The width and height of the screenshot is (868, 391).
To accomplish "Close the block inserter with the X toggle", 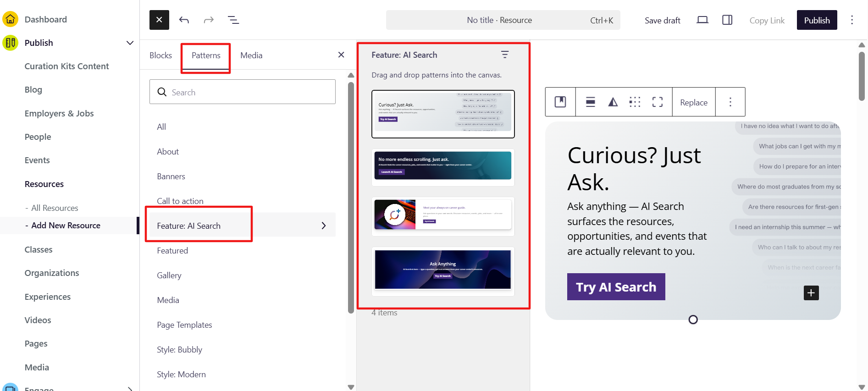I will tap(159, 20).
